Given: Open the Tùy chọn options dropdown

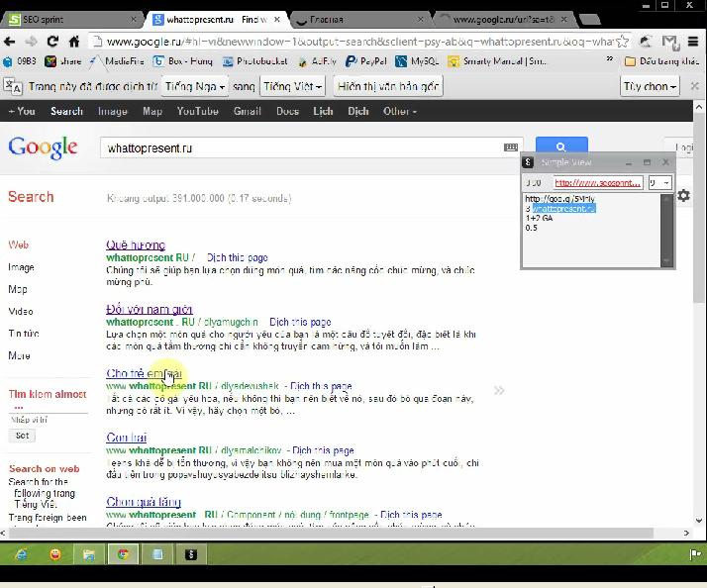Looking at the screenshot, I should (650, 86).
